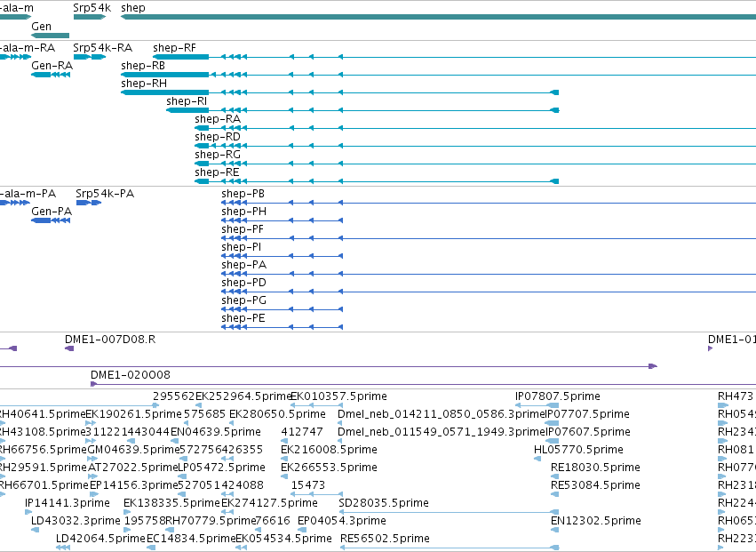This screenshot has height=552, width=756.
Task: Click the EK216008.5prime EST label
Action: click(x=329, y=450)
